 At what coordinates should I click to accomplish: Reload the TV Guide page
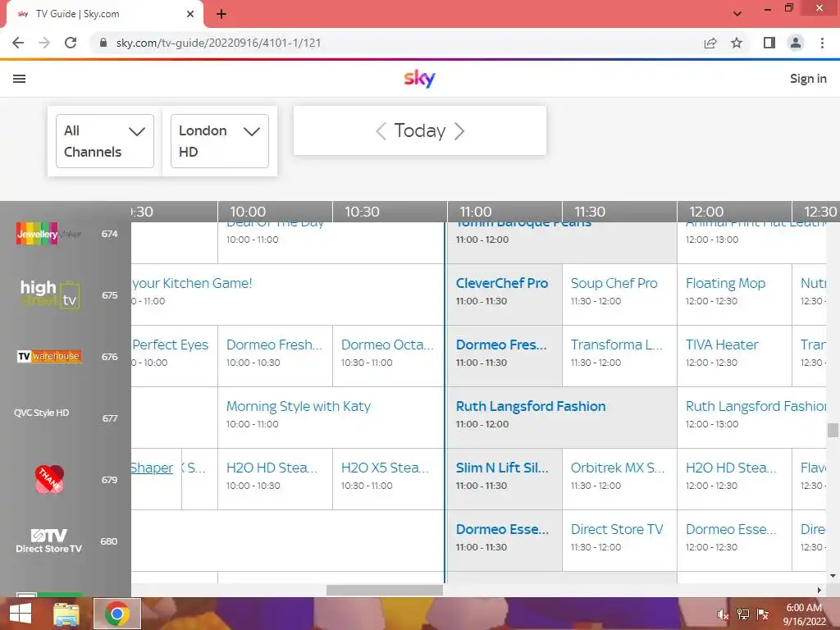pos(71,43)
